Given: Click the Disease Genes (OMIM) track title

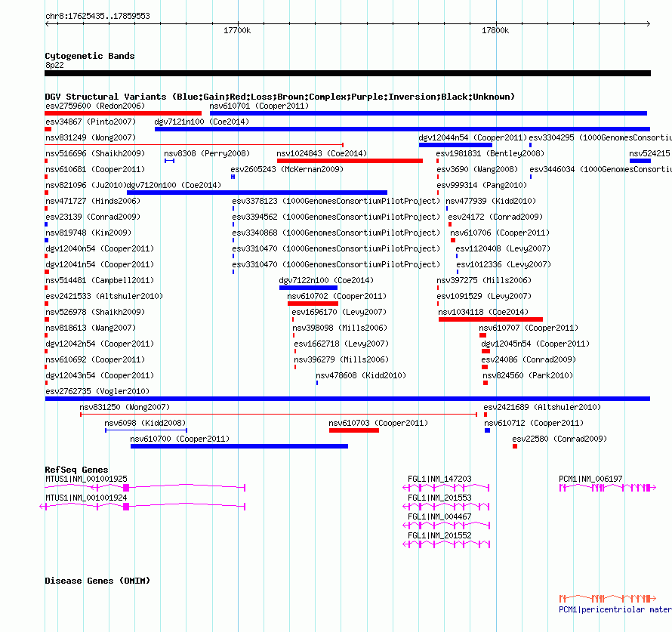Looking at the screenshot, I should tap(97, 581).
